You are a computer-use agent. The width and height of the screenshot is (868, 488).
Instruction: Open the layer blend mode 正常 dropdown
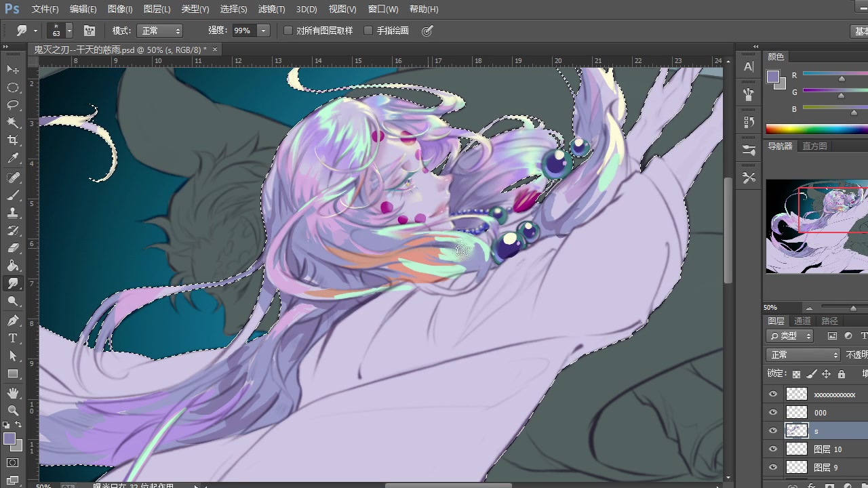coord(804,354)
